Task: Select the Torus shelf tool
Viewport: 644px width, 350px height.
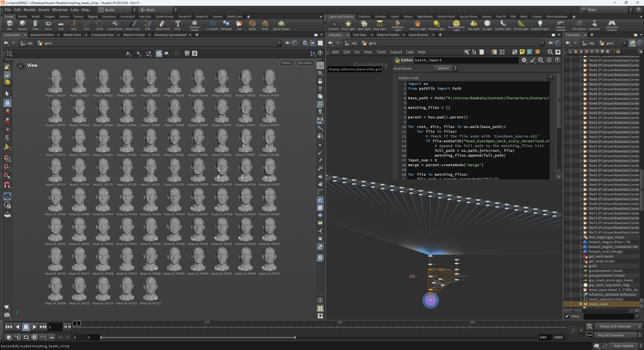Action: 48,25
